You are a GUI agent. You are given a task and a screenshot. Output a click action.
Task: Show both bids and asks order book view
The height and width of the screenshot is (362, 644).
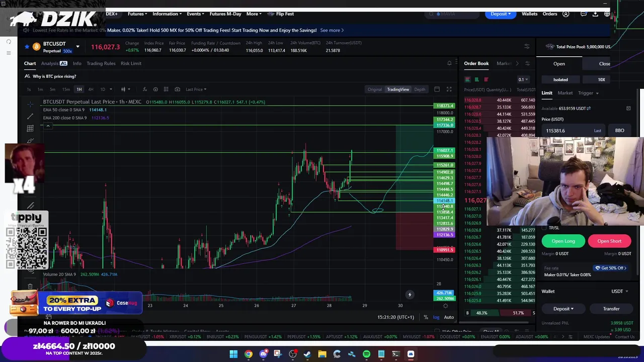(467, 79)
